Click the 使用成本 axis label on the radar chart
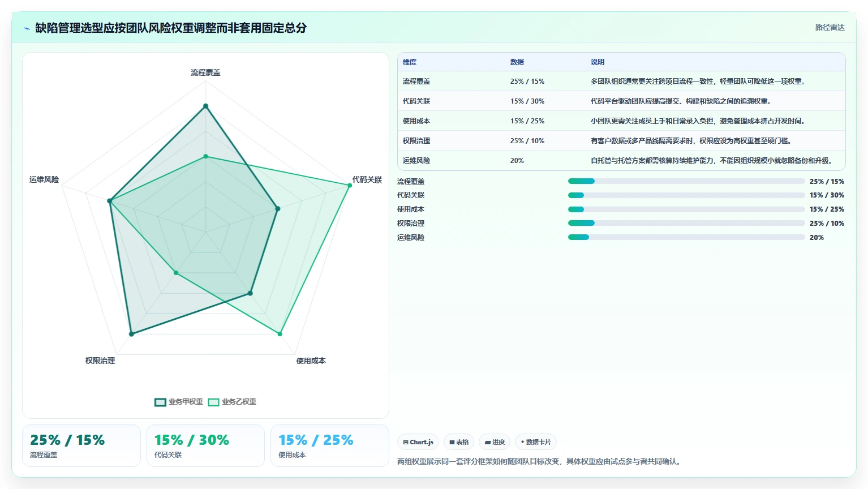868x489 pixels. (x=311, y=361)
